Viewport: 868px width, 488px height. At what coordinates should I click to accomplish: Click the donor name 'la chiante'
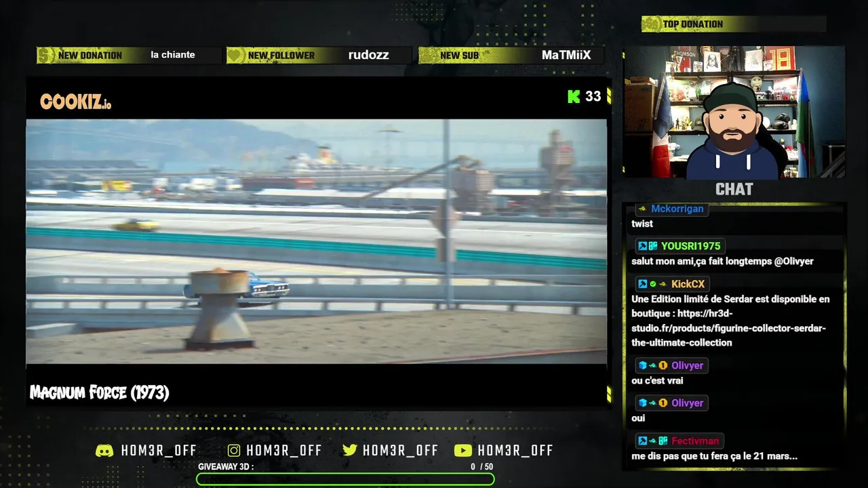pos(173,55)
